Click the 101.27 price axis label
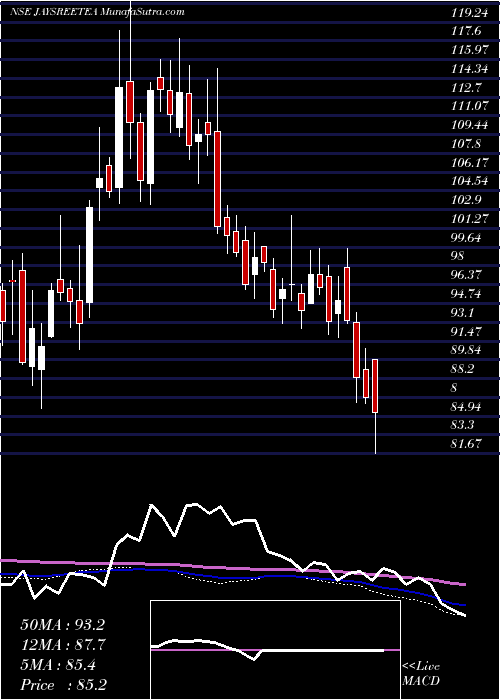Viewport: 500px width, 700px height. pos(469,219)
